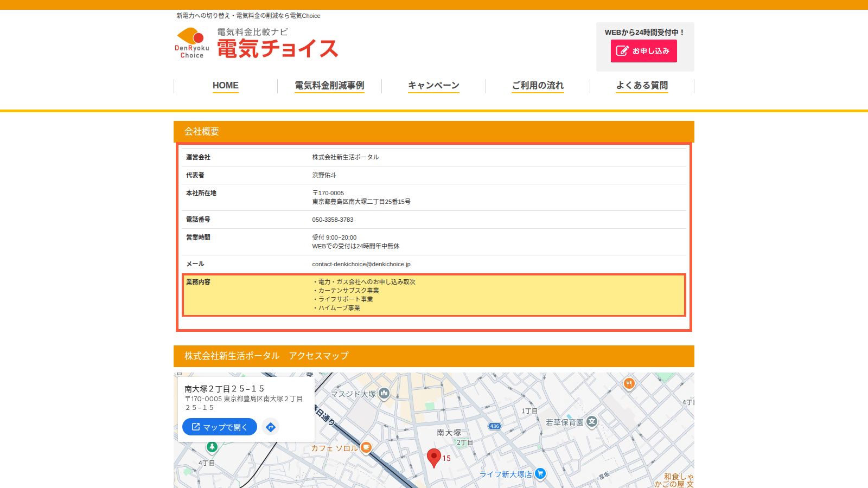The image size is (868, 488).
Task: Click ライフ新大塚店 shopping cart marker
Action: [x=540, y=473]
